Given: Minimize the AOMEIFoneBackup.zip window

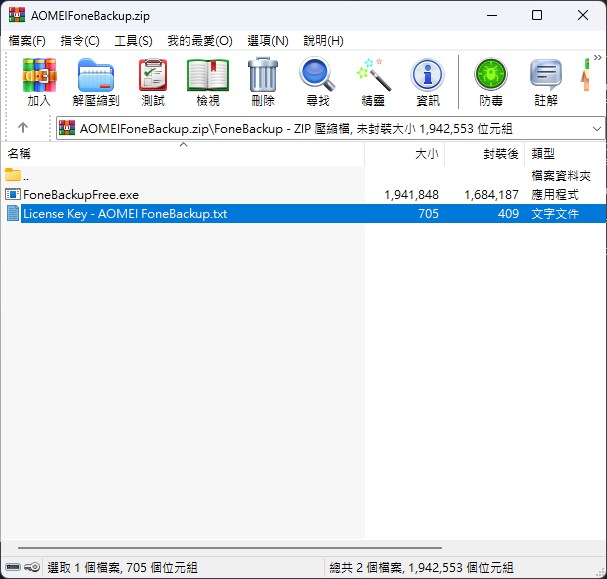Looking at the screenshot, I should click(x=492, y=15).
